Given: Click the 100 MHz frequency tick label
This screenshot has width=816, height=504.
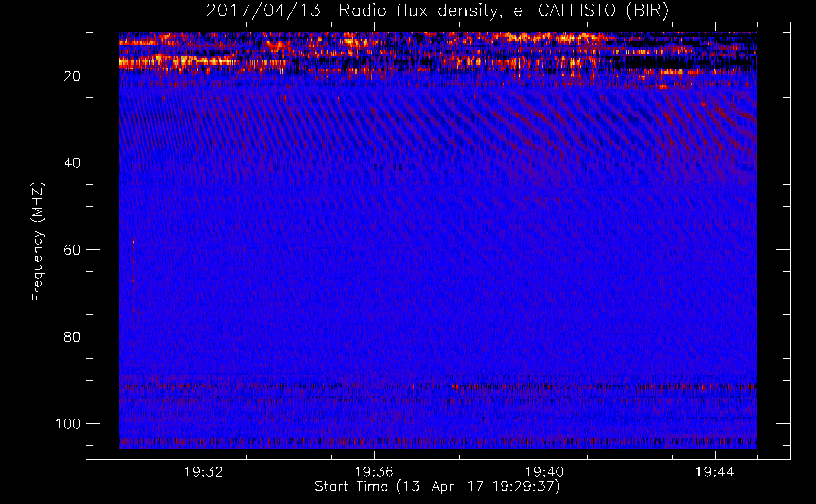Looking at the screenshot, I should click(x=68, y=424).
